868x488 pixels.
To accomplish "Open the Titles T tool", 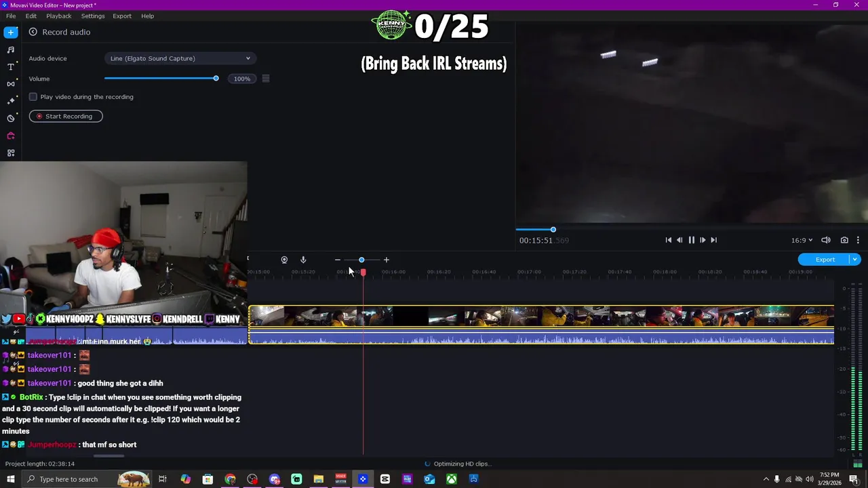I will [11, 66].
